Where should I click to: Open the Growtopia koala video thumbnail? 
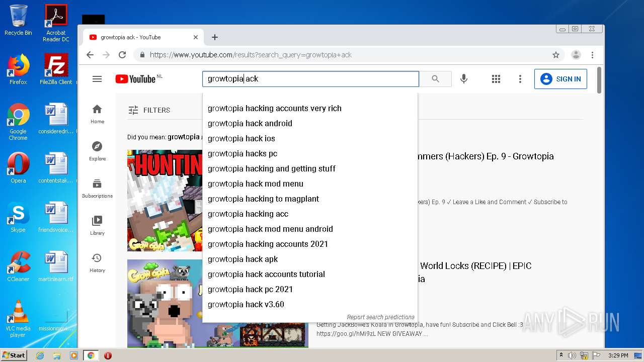click(x=165, y=304)
